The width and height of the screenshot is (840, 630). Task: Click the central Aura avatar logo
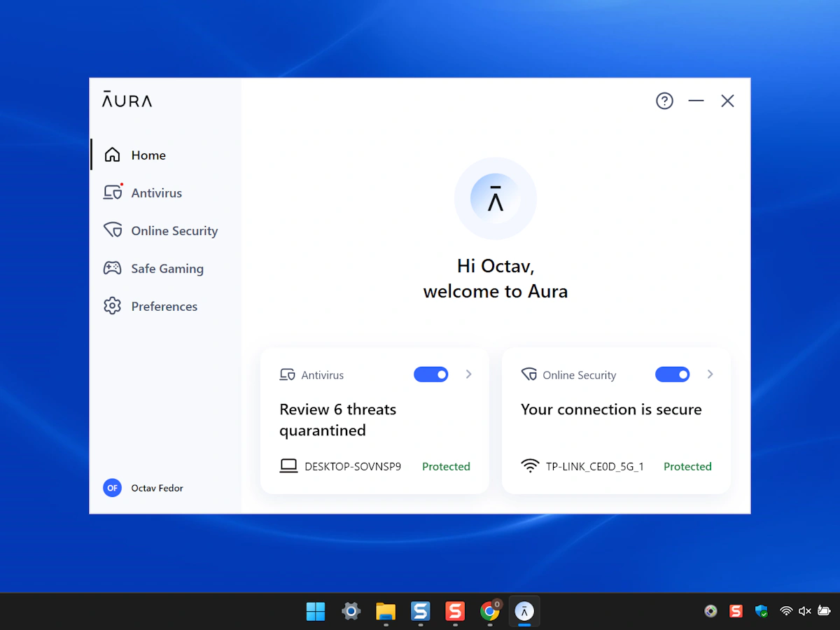(496, 199)
